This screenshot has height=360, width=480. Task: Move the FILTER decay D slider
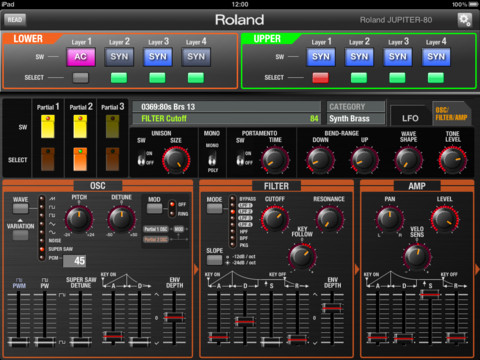(x=245, y=321)
